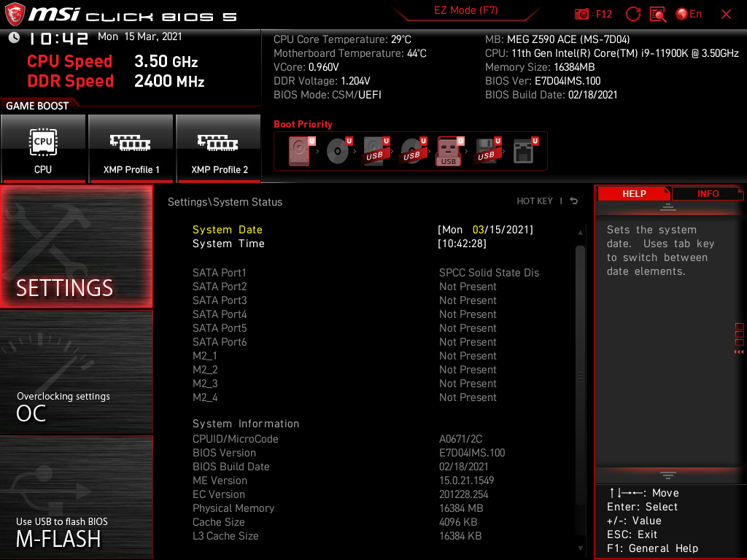
Task: Click the SATA Port3 entry
Action: click(x=345, y=300)
